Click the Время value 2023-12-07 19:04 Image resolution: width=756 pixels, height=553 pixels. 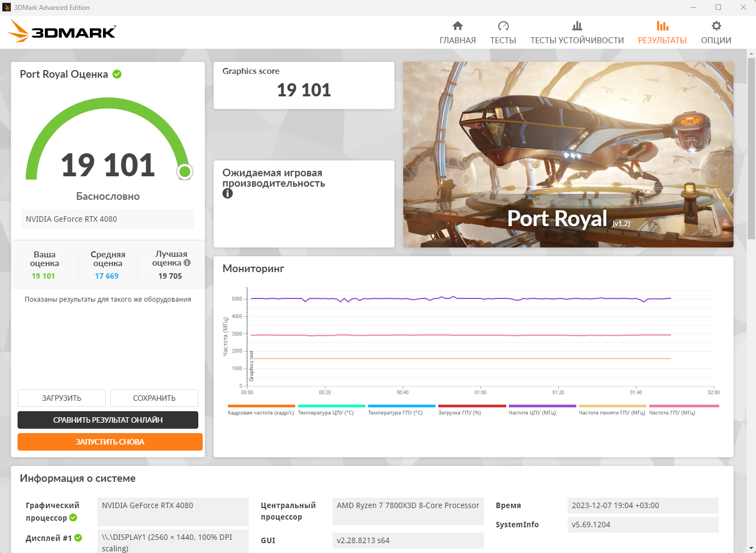[643, 505]
